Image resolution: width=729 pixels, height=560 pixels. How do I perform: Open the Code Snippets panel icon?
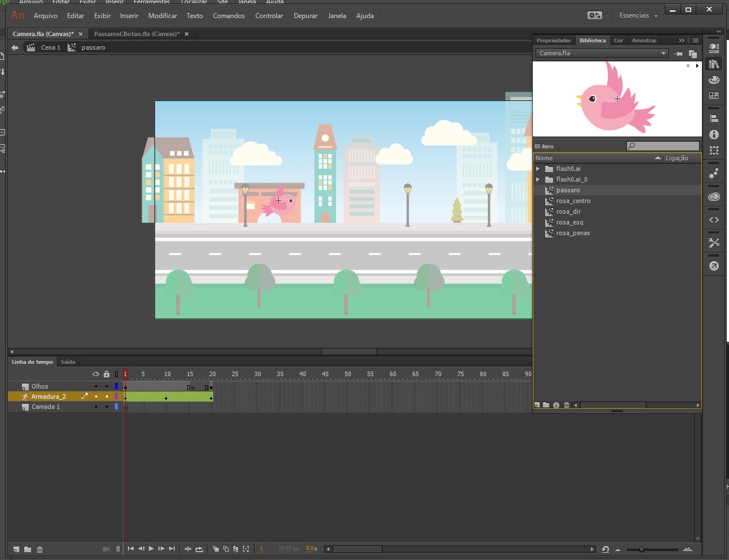[x=714, y=220]
